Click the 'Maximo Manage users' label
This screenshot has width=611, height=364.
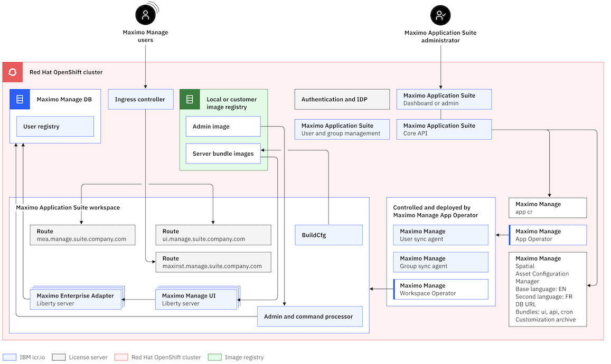(146, 36)
